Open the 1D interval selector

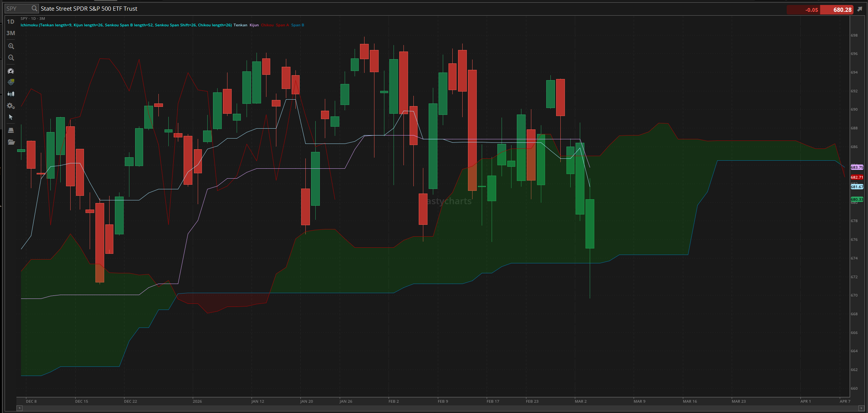[x=11, y=22]
